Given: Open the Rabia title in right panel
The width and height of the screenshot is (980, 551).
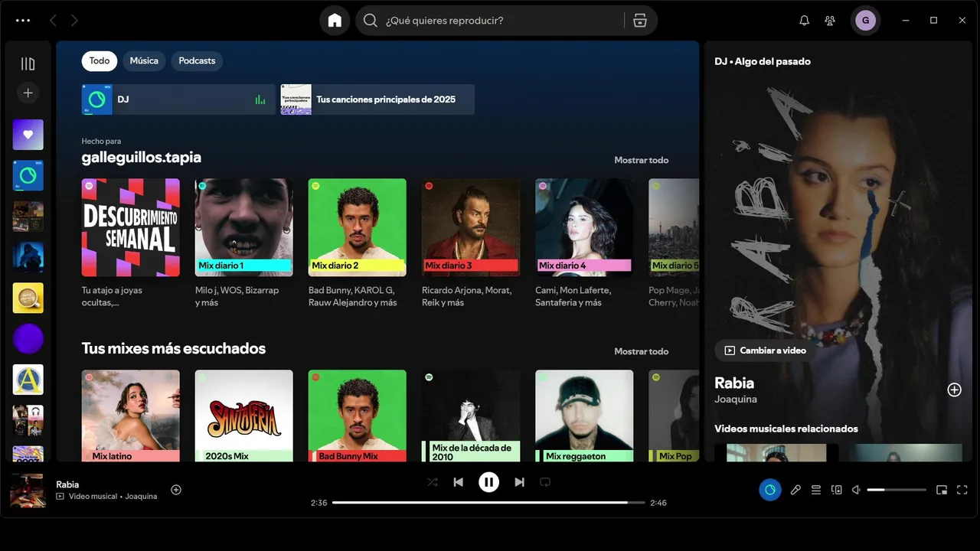Looking at the screenshot, I should click(x=734, y=383).
